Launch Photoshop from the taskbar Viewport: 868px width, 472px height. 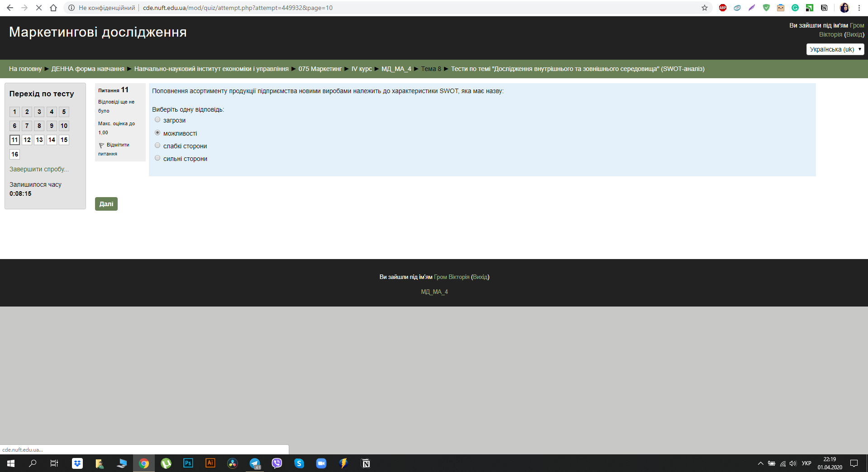(188, 463)
